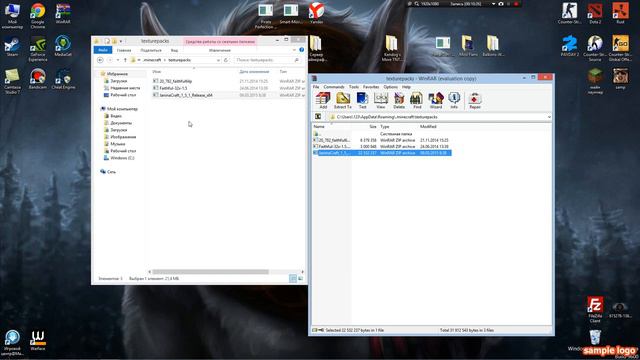Select 20_782_faithful archive in WinRAR list
The image size is (640, 360).
(382, 140)
